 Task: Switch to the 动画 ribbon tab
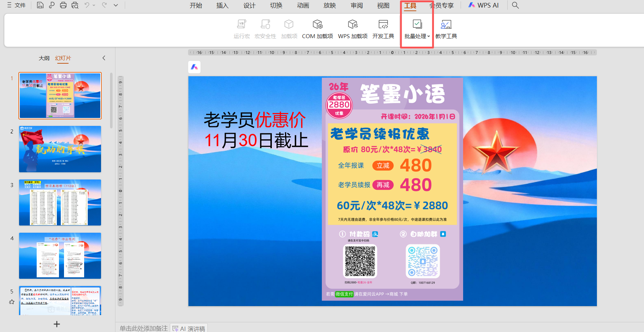click(x=303, y=5)
